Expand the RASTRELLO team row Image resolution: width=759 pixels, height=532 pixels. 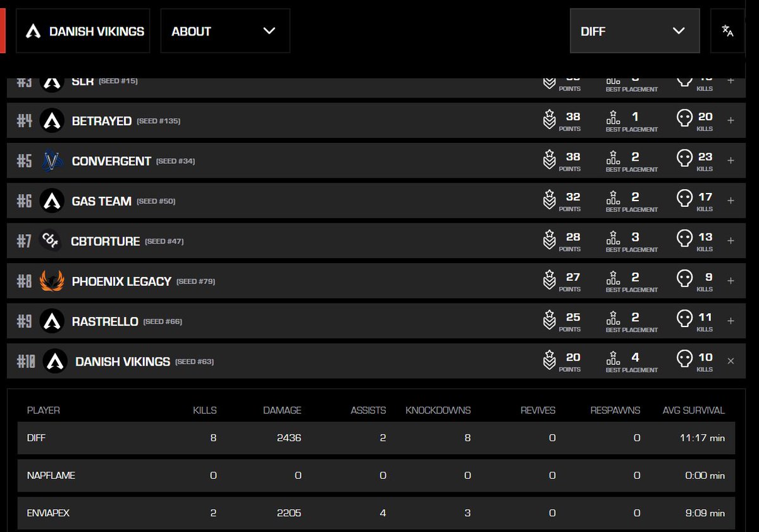731,321
